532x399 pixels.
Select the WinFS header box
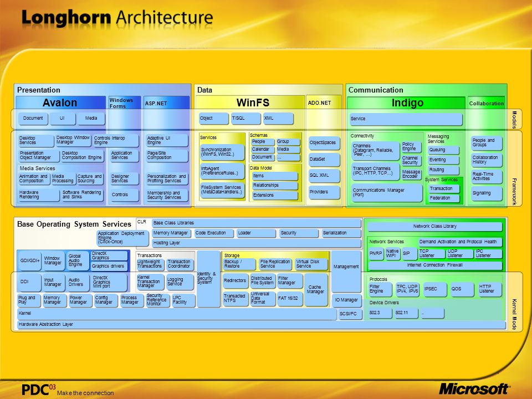[250, 103]
